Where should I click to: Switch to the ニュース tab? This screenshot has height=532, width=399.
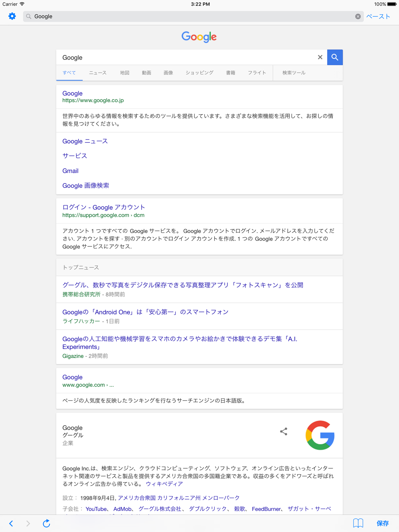tap(98, 73)
